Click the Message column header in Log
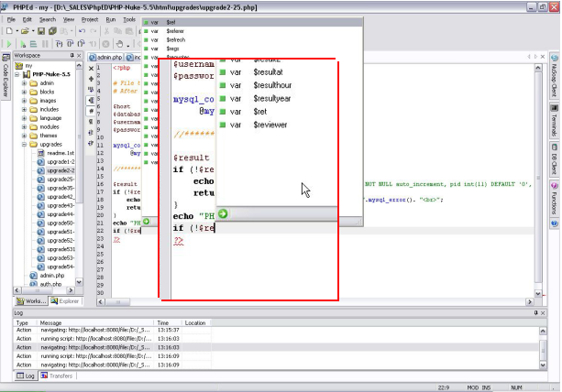This screenshot has height=392, width=562. tap(95, 323)
